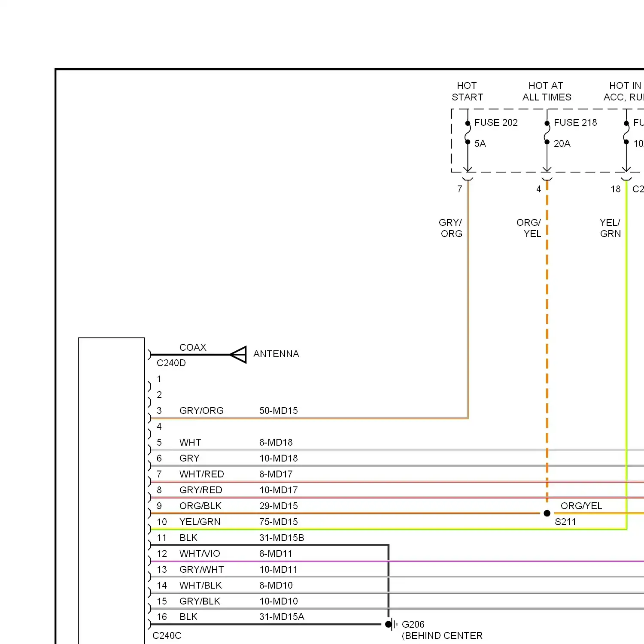Screen dimensions: 644x644
Task: Click circuit code 75-MD15
Action: 279,522
